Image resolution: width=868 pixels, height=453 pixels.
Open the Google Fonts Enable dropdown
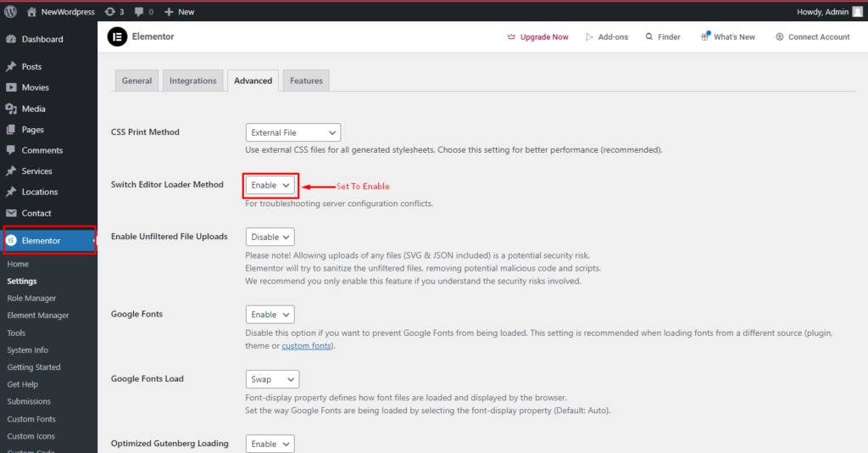pyautogui.click(x=270, y=315)
